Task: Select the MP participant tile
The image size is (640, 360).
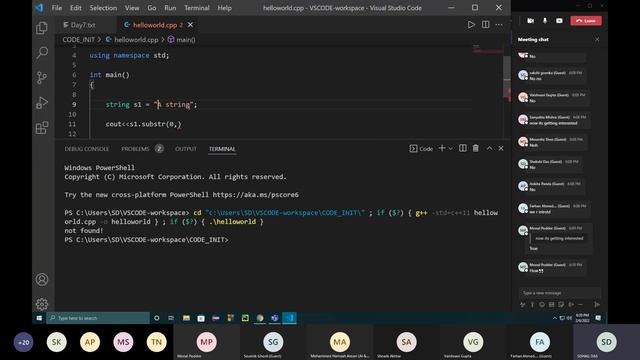Action: 207,342
